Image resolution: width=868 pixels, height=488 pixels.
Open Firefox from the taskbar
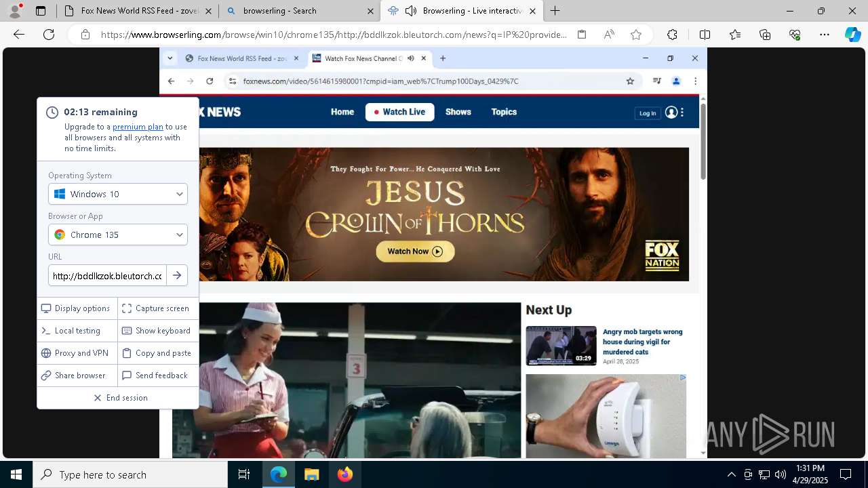[x=344, y=474]
